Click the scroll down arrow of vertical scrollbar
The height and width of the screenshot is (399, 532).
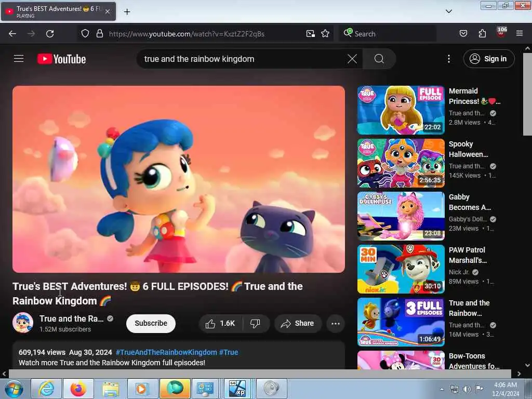tap(527, 365)
